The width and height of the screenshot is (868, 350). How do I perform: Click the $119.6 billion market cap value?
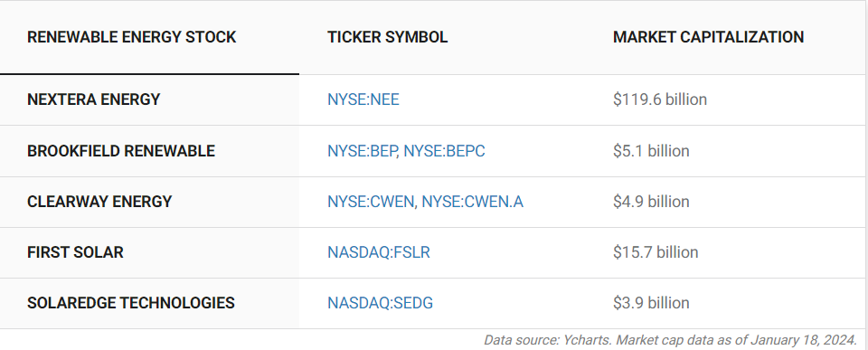click(660, 99)
